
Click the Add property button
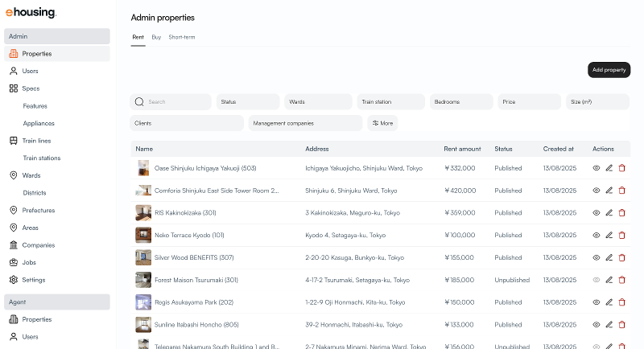click(609, 70)
